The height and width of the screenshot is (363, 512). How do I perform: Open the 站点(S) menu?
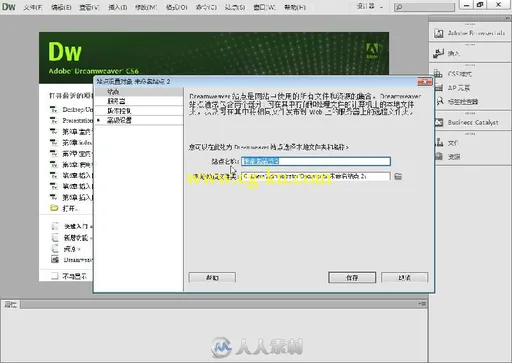(x=235, y=7)
